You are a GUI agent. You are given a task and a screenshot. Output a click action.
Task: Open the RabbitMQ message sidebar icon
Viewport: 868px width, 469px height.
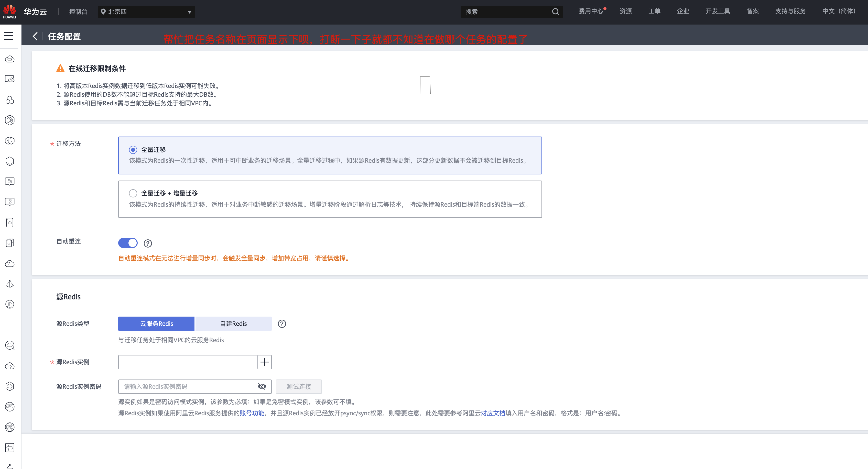tap(10, 182)
